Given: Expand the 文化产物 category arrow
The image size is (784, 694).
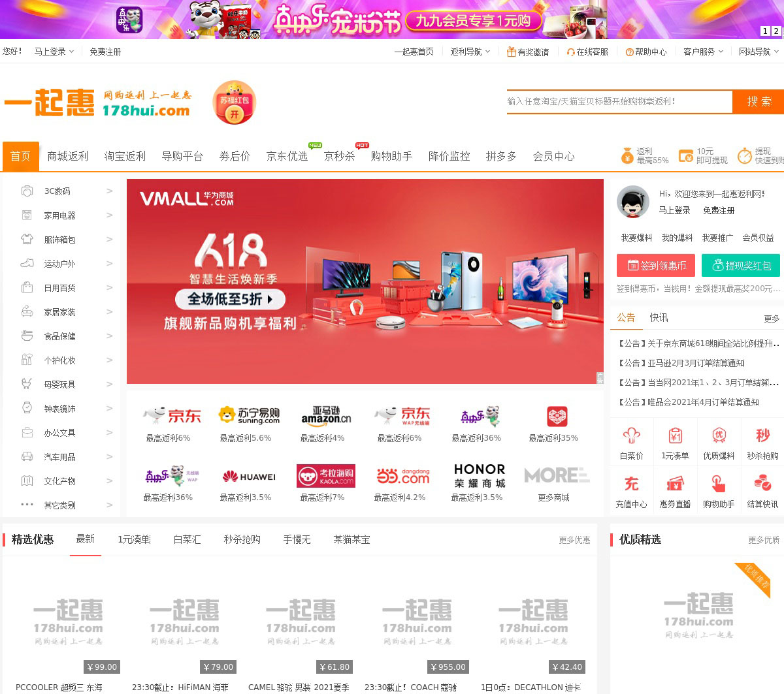Looking at the screenshot, I should tap(109, 481).
